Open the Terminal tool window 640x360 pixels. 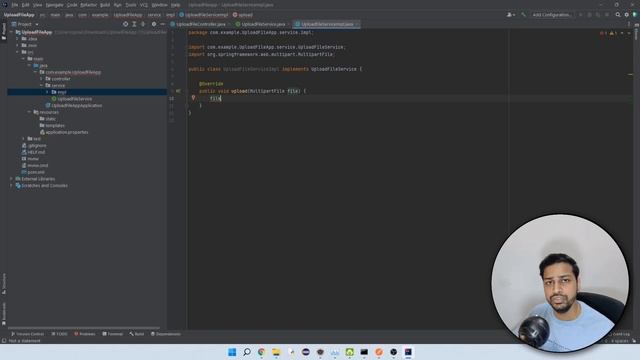click(x=113, y=334)
